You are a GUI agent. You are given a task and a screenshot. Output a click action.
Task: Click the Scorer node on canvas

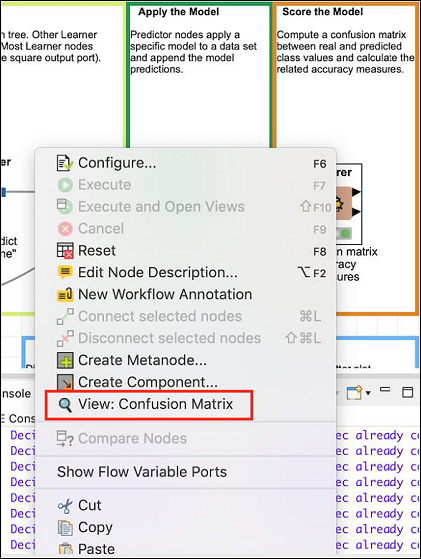pyautogui.click(x=344, y=204)
